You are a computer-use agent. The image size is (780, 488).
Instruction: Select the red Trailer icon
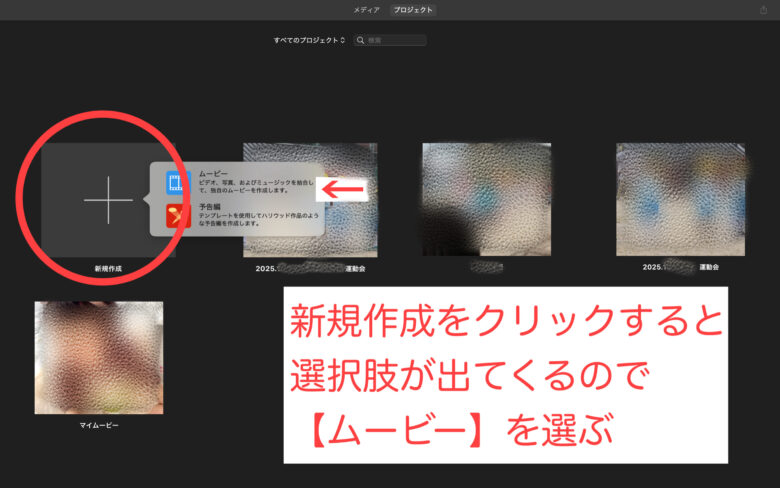pos(178,215)
